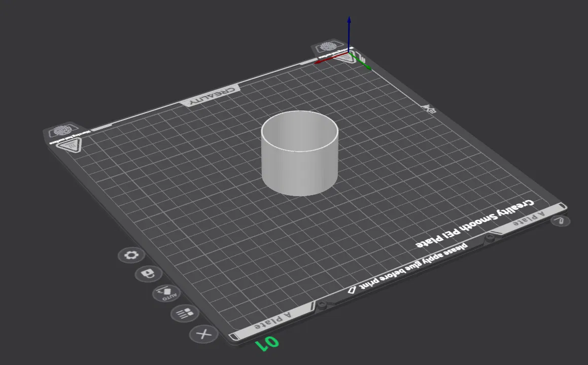Open plate settings with the gear icon
588x365 pixels.
pyautogui.click(x=131, y=255)
